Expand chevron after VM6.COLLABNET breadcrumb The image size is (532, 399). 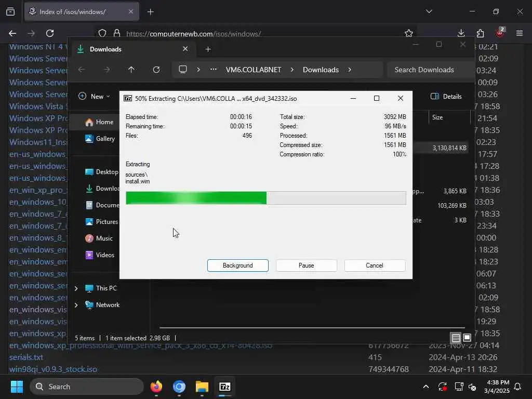coord(292,70)
